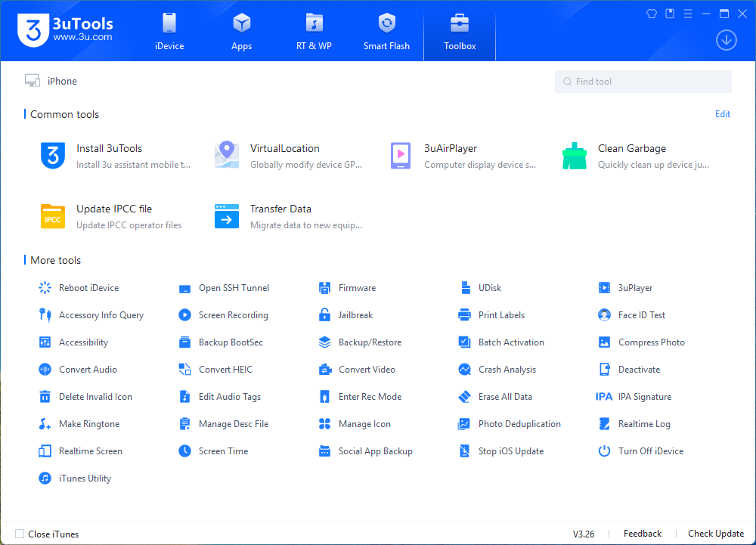Click the Feedback link
The image size is (756, 545).
(x=642, y=534)
